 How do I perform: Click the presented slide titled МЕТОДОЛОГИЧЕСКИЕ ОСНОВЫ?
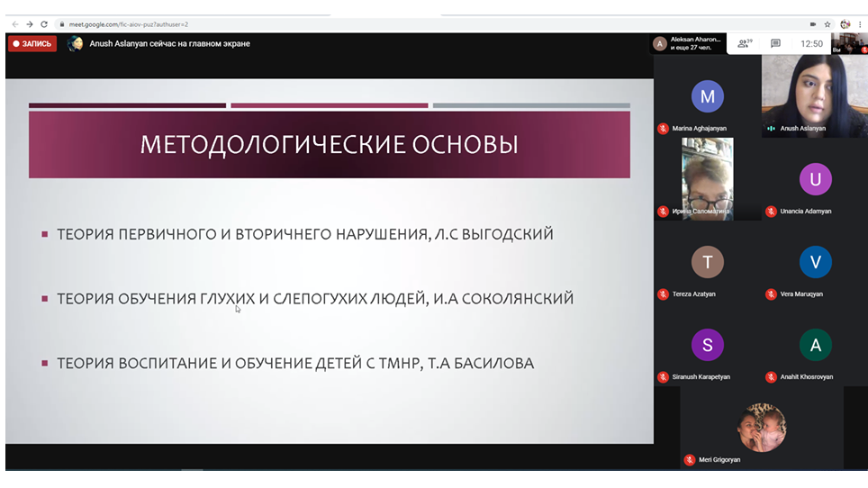(329, 261)
